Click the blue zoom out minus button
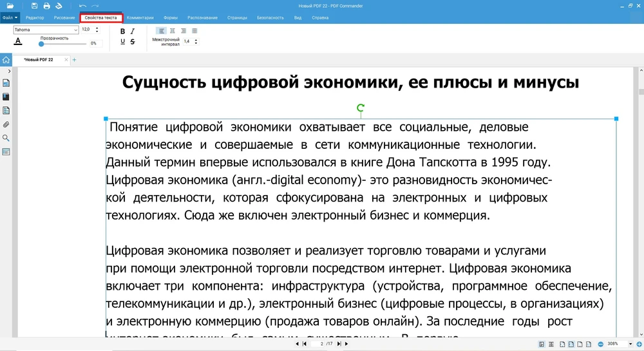Viewport: 644px width, 351px height. (x=600, y=344)
